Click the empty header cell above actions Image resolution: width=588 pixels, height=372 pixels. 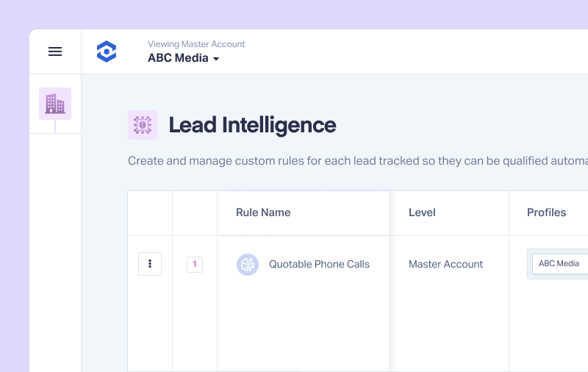point(150,213)
